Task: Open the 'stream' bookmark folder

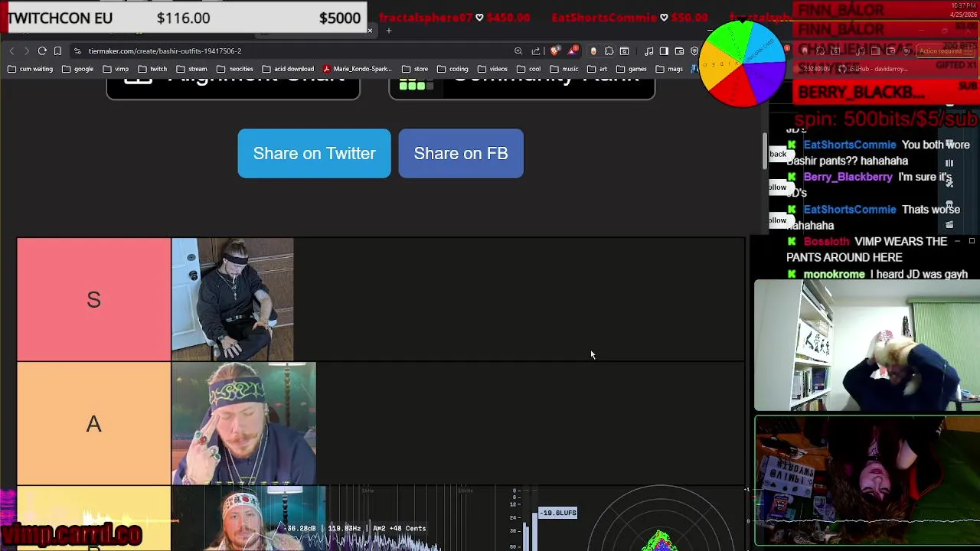Action: coord(192,69)
